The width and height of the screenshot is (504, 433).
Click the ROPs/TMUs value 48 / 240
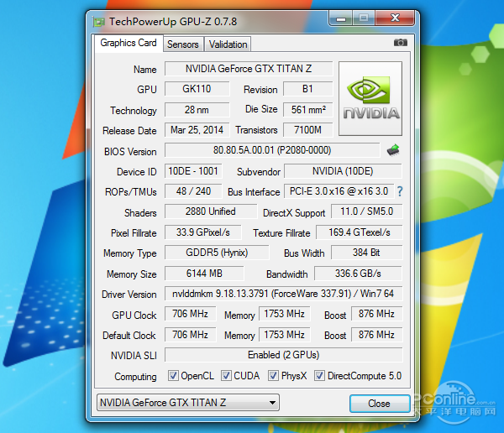tap(193, 191)
